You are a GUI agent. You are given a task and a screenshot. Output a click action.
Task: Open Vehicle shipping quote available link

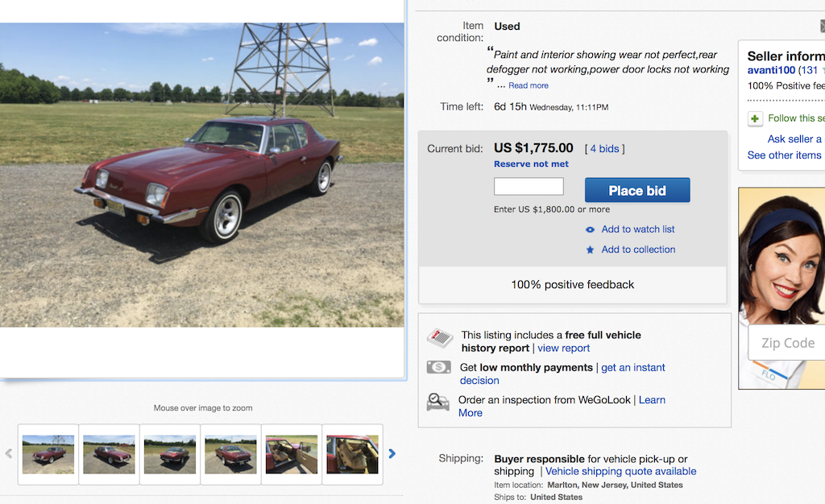620,472
